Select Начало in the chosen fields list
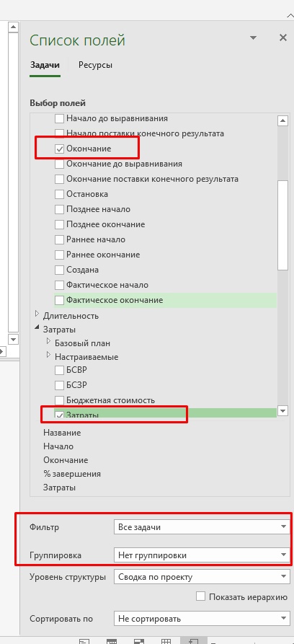 click(58, 446)
